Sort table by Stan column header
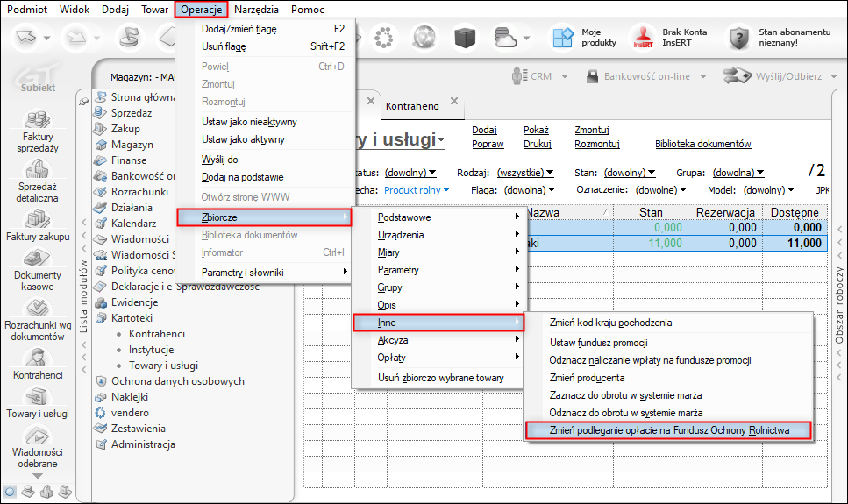This screenshot has width=848, height=504. pos(651,212)
